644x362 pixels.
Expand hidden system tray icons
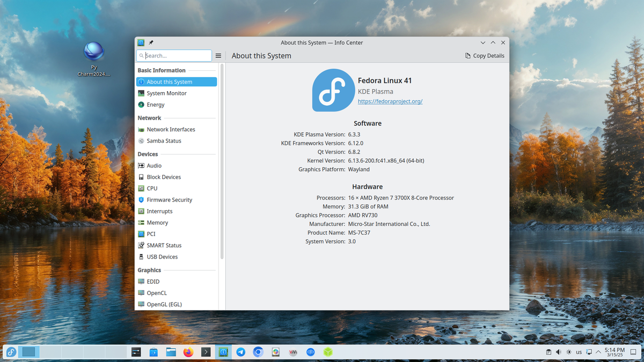598,352
